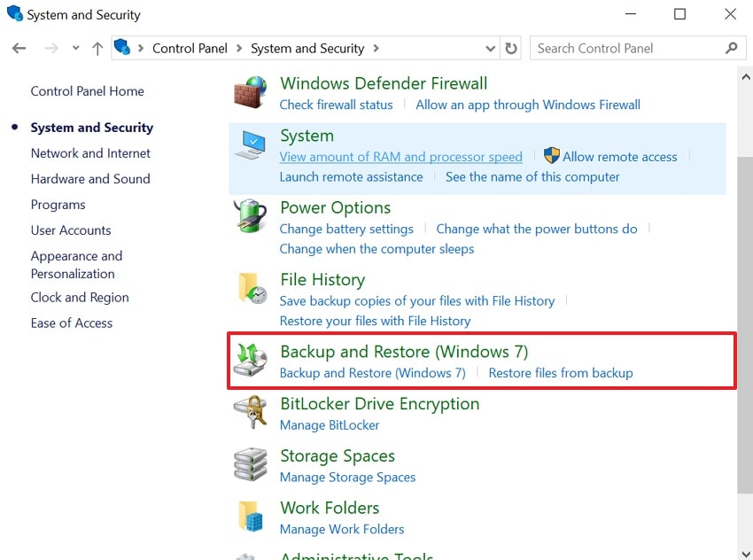Open the Restore files from backup link
The height and width of the screenshot is (560, 753).
click(x=561, y=373)
